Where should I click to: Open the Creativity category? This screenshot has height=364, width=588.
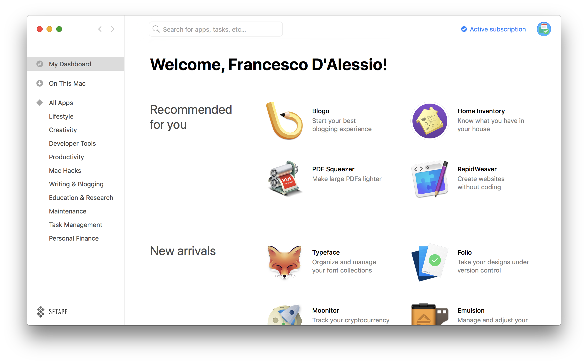click(63, 130)
